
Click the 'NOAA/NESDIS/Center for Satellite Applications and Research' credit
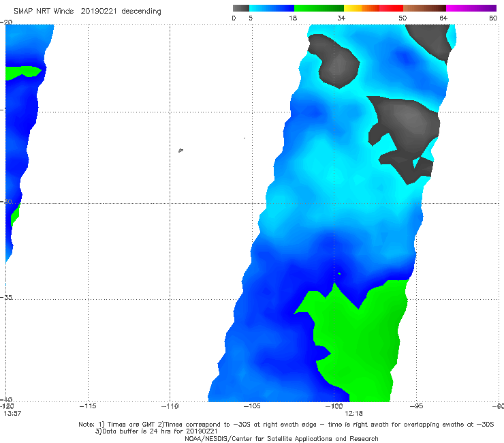click(x=281, y=438)
